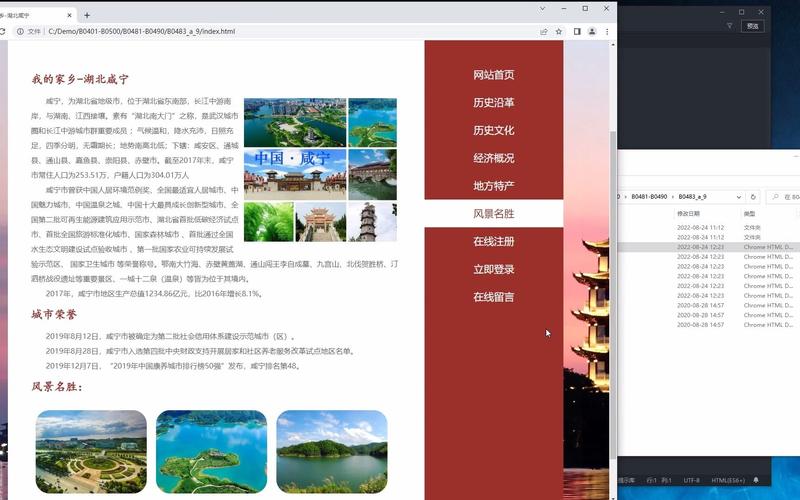The width and height of the screenshot is (800, 500).
Task: Click the 风景名胜: section heading
Action: coord(57,387)
